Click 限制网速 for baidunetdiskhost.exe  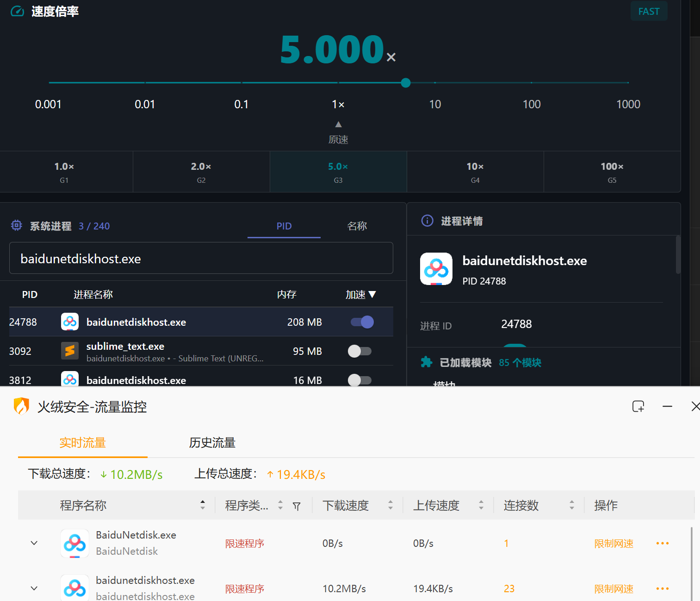click(614, 589)
